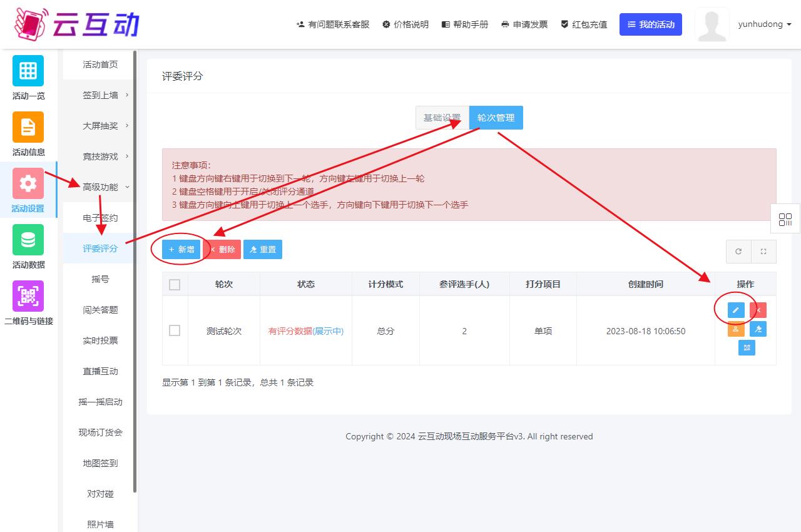
Task: Select all rows with header checkbox
Action: pyautogui.click(x=175, y=284)
